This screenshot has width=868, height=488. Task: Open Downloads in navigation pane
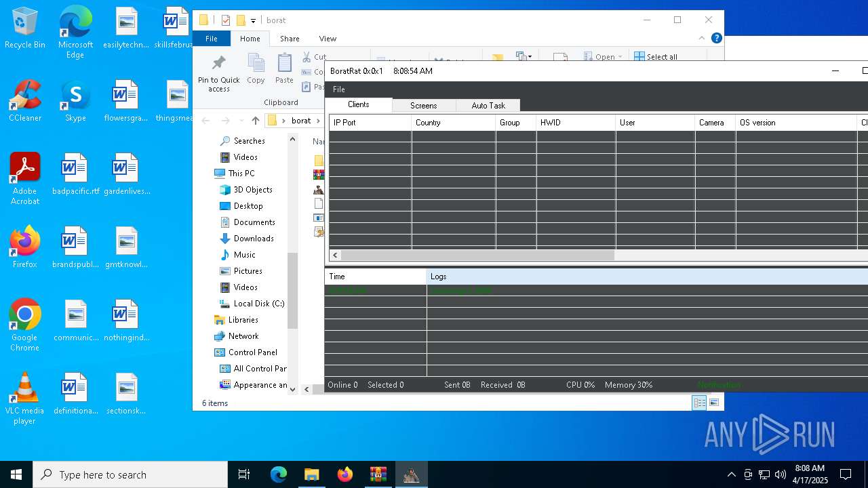pyautogui.click(x=254, y=239)
